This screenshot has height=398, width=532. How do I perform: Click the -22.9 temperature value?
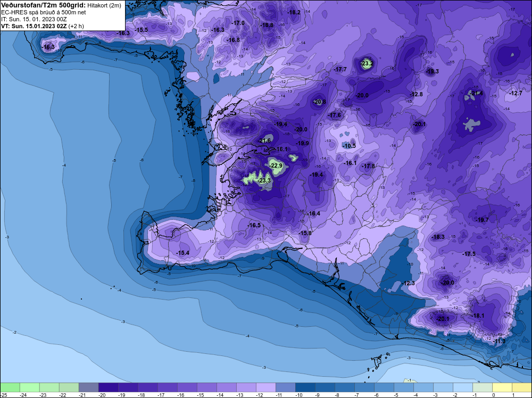pyautogui.click(x=276, y=165)
